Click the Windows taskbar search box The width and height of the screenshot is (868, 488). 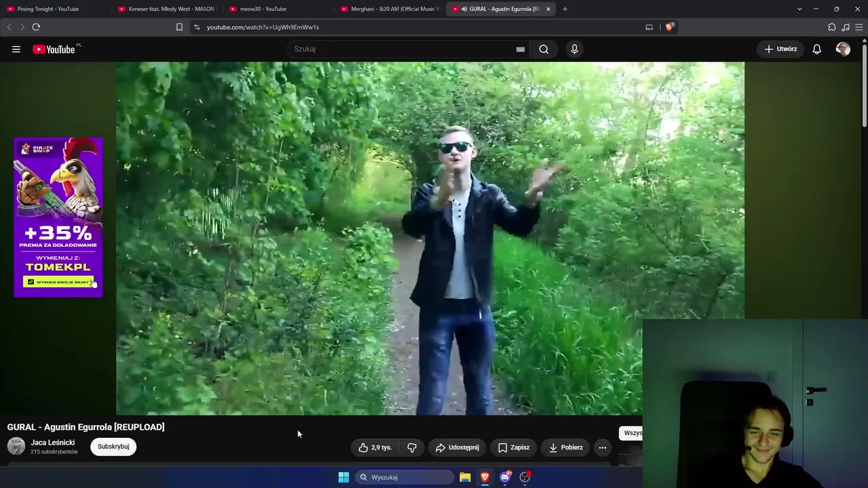(x=405, y=477)
